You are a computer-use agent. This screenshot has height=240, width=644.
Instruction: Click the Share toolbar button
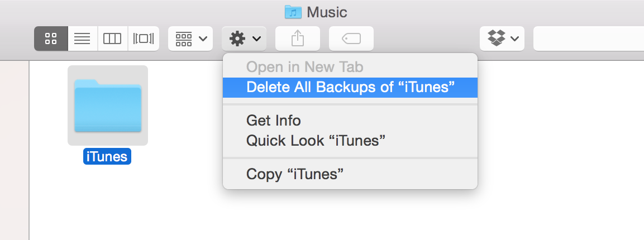coord(298,39)
